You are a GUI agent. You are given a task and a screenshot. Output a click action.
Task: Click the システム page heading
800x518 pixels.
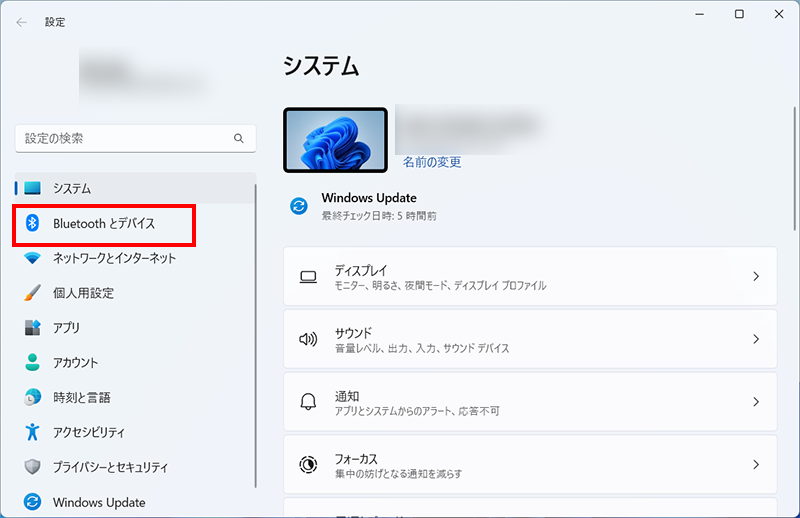(321, 66)
